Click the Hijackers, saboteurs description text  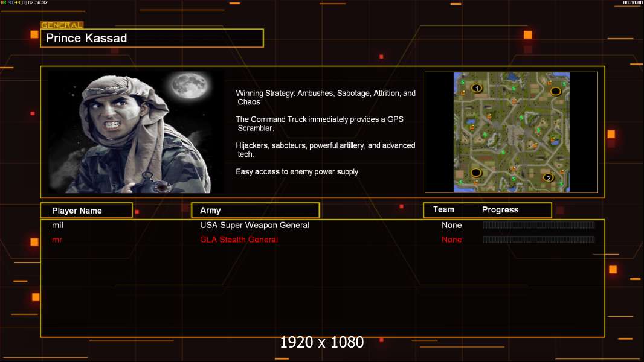point(325,150)
